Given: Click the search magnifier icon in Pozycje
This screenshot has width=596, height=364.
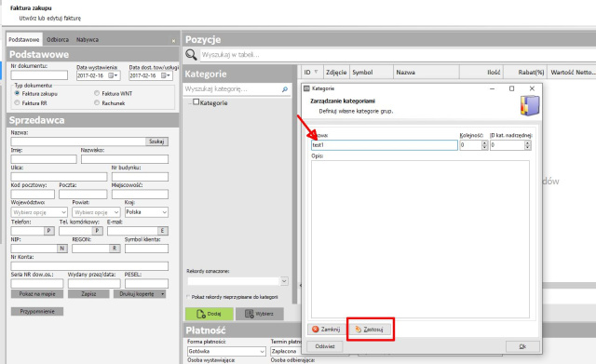Looking at the screenshot, I should [x=191, y=55].
